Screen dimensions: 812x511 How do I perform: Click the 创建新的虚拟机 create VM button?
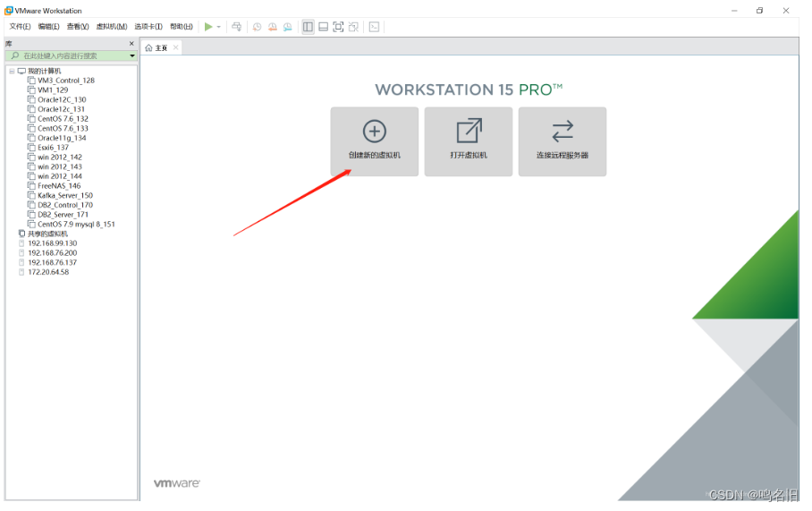tap(375, 141)
